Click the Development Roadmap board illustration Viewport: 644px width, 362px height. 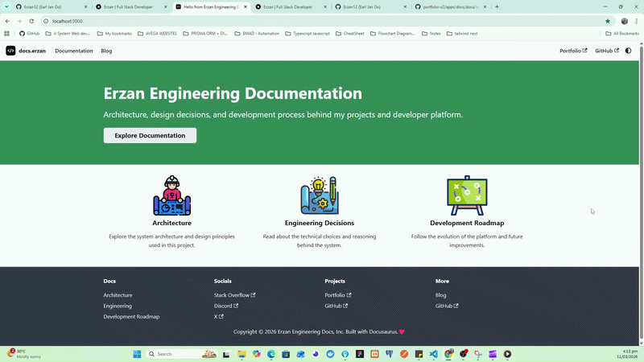pos(467,195)
